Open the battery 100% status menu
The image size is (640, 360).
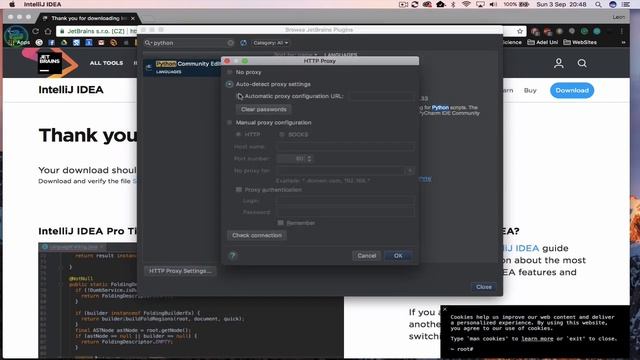point(516,4)
